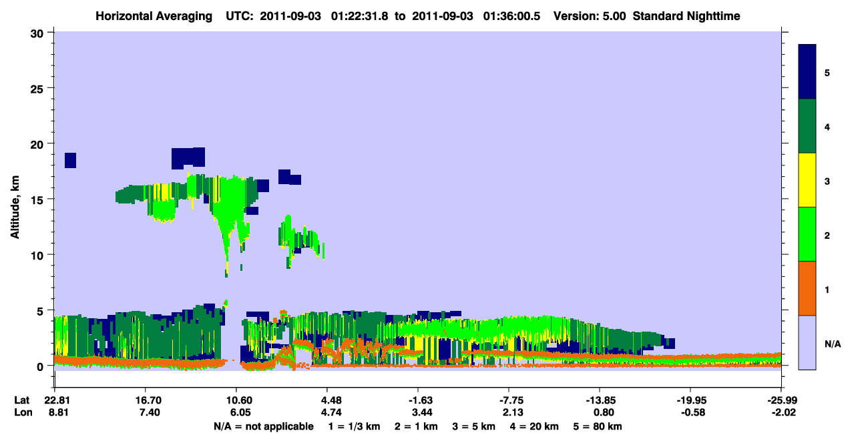Viewport: 868px width, 445px height.
Task: Click the 'Lat' row label
Action: (x=21, y=400)
